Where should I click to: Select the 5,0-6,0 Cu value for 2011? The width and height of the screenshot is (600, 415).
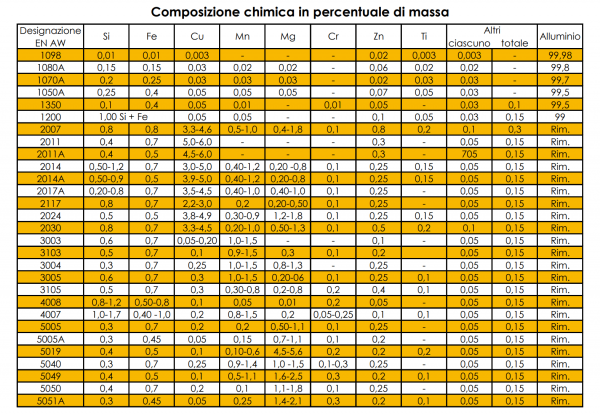[x=197, y=142]
